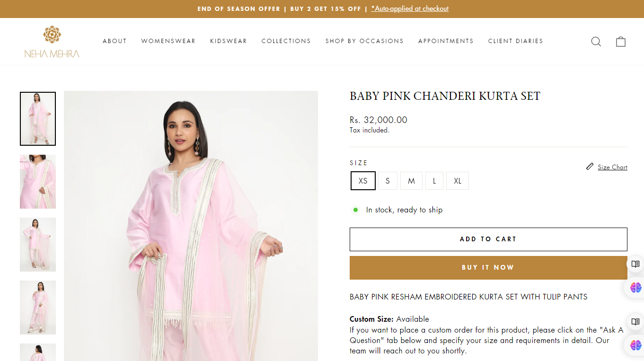Select size XS
The image size is (644, 361).
coord(363,181)
